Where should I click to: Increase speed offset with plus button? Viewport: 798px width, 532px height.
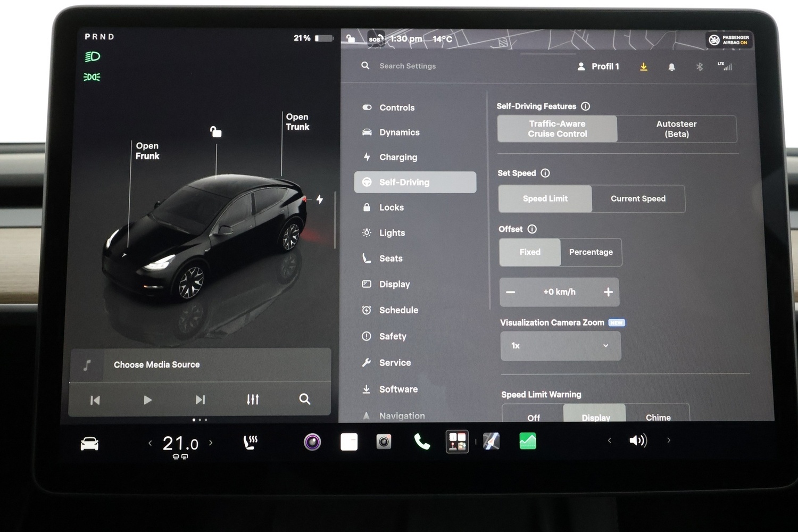pos(608,292)
